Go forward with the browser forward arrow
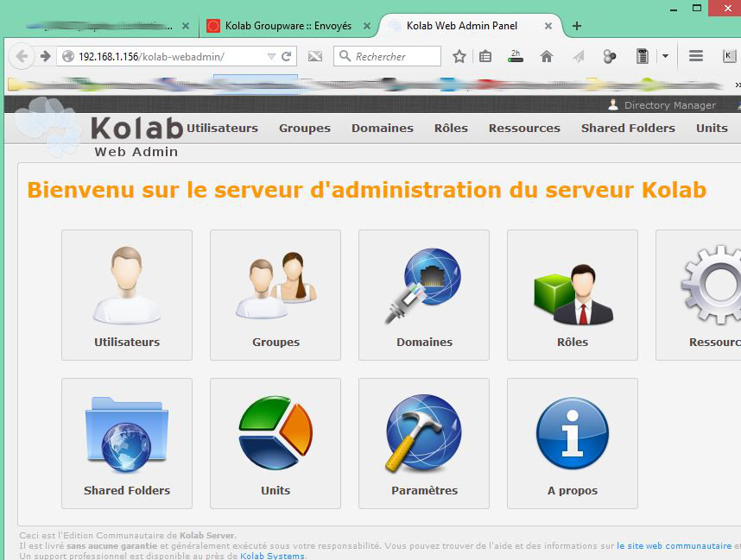 click(46, 57)
